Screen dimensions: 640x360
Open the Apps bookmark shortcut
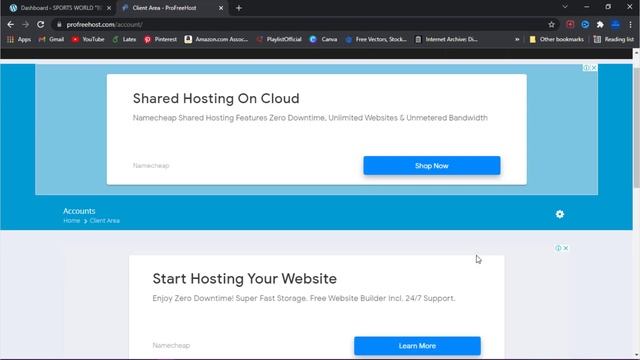coord(19,39)
